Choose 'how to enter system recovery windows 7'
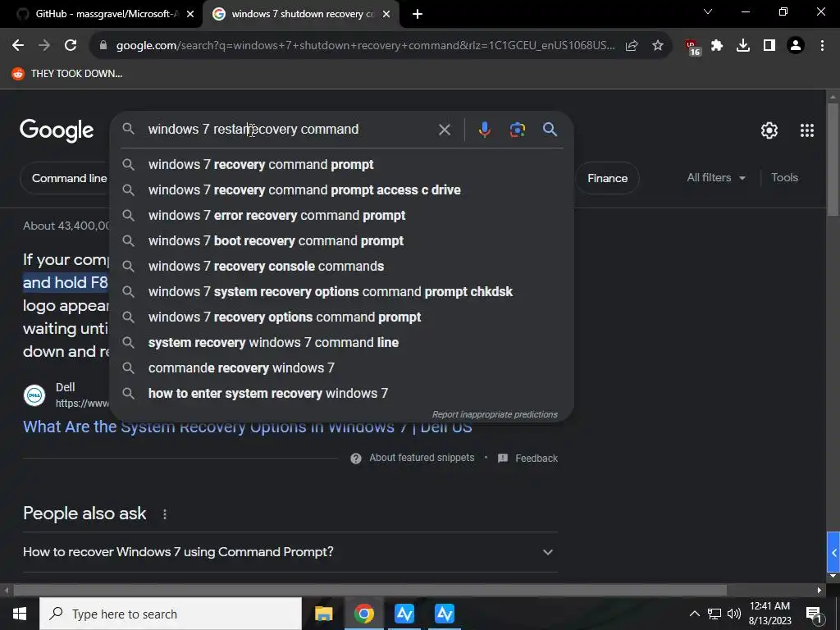Viewport: 840px width, 630px height. pyautogui.click(x=341, y=394)
